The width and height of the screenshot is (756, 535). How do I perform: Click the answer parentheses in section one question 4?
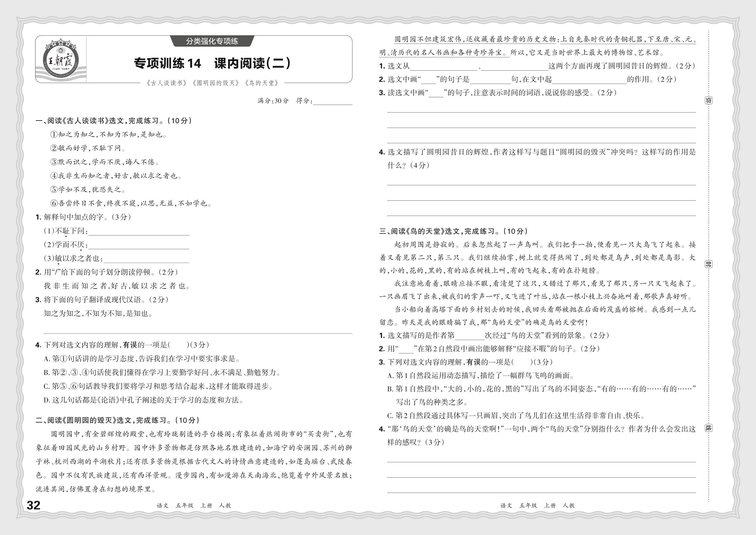coord(179,345)
